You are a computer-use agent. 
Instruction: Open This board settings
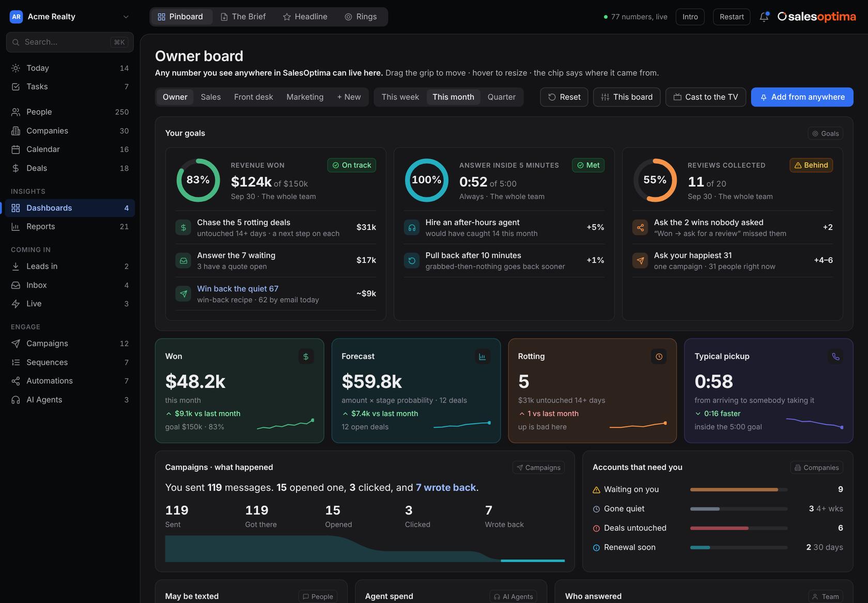[x=627, y=97]
